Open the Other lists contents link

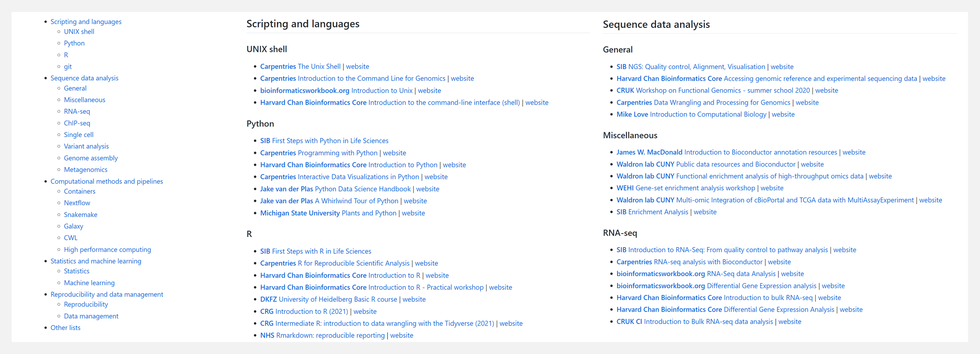pyautogui.click(x=66, y=328)
